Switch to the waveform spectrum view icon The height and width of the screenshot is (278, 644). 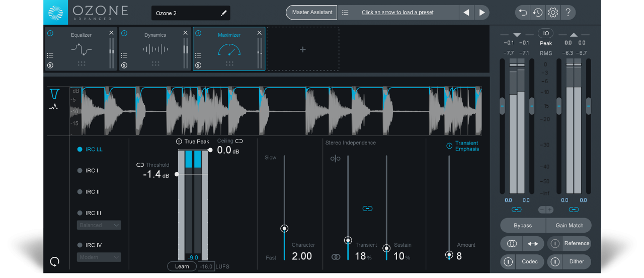(x=53, y=107)
